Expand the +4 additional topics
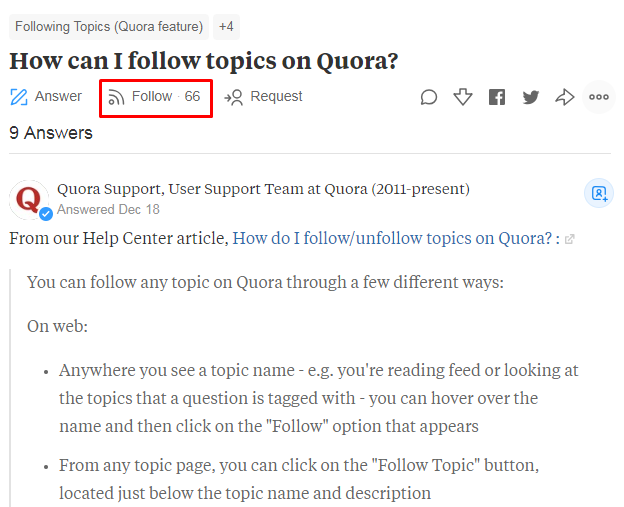Screen dimensions: 624x507 coord(226,27)
